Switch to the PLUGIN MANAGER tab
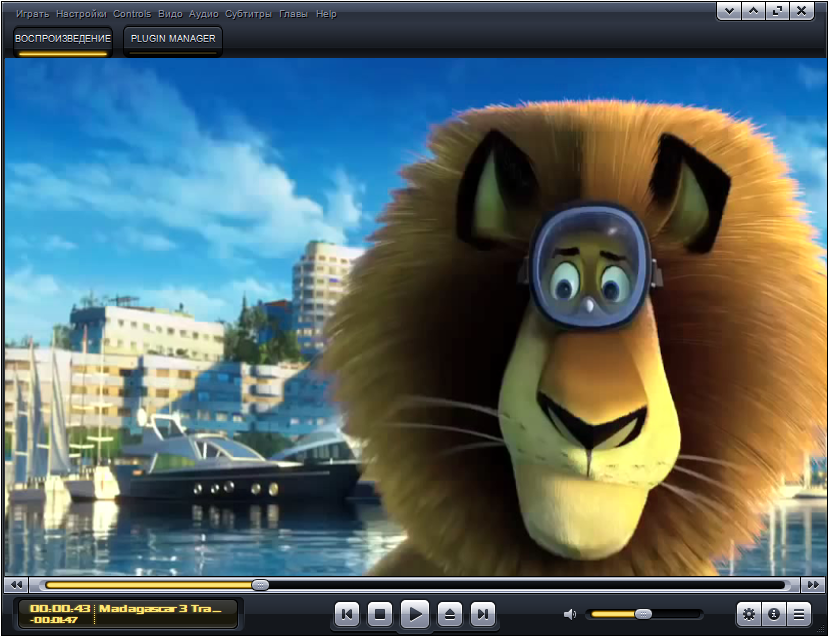829x637 pixels. click(173, 41)
